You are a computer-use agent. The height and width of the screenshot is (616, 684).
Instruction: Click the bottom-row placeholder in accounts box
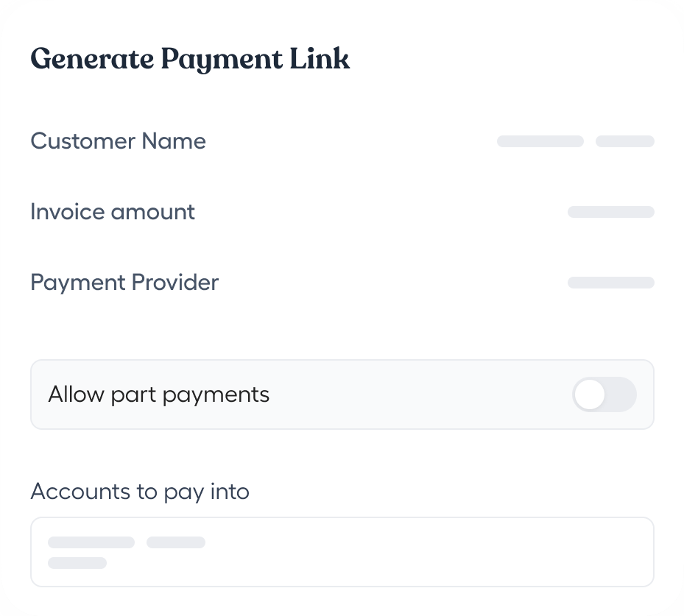pyautogui.click(x=77, y=563)
